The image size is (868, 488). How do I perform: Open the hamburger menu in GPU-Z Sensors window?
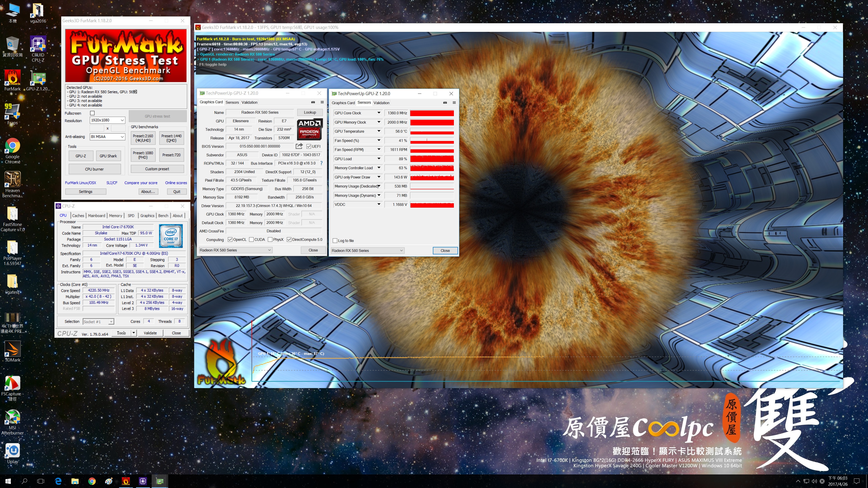point(454,102)
